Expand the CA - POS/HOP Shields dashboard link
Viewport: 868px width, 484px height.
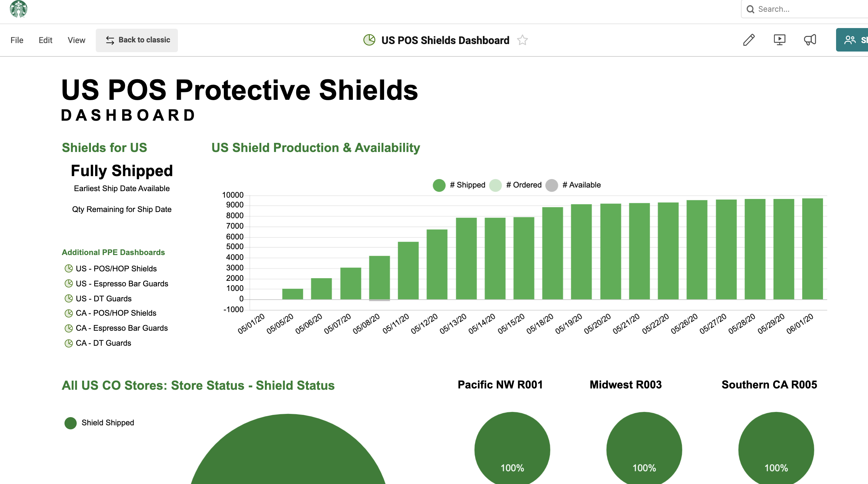click(117, 313)
